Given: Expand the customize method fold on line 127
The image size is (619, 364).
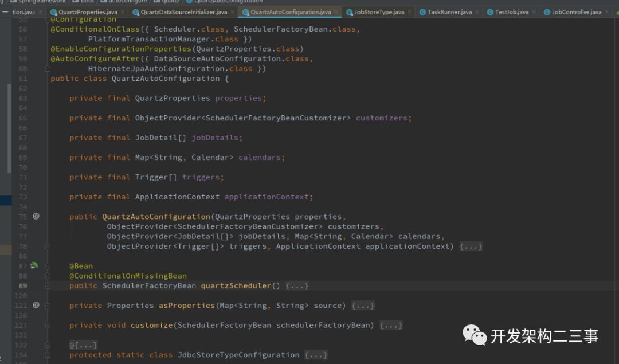Looking at the screenshot, I should point(48,326).
